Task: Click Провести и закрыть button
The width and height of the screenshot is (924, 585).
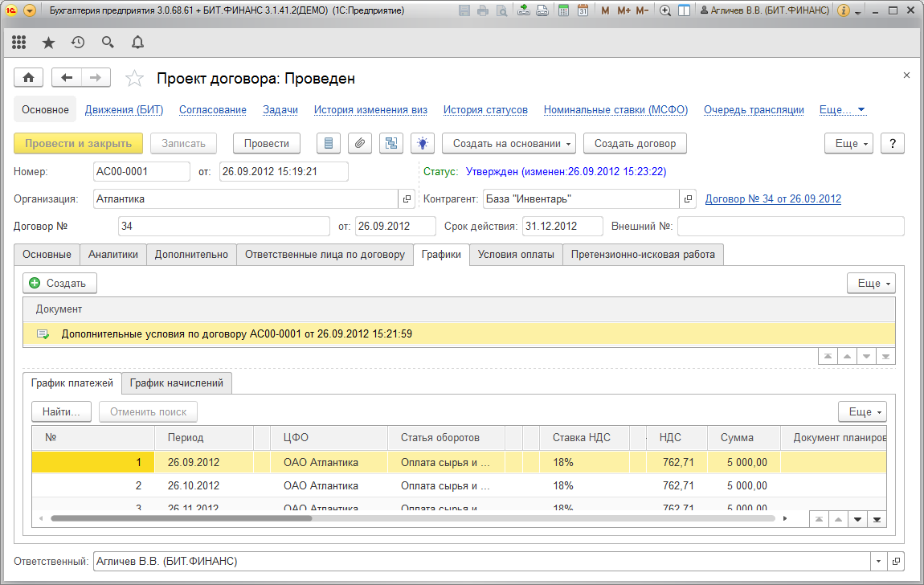Action: tap(79, 143)
